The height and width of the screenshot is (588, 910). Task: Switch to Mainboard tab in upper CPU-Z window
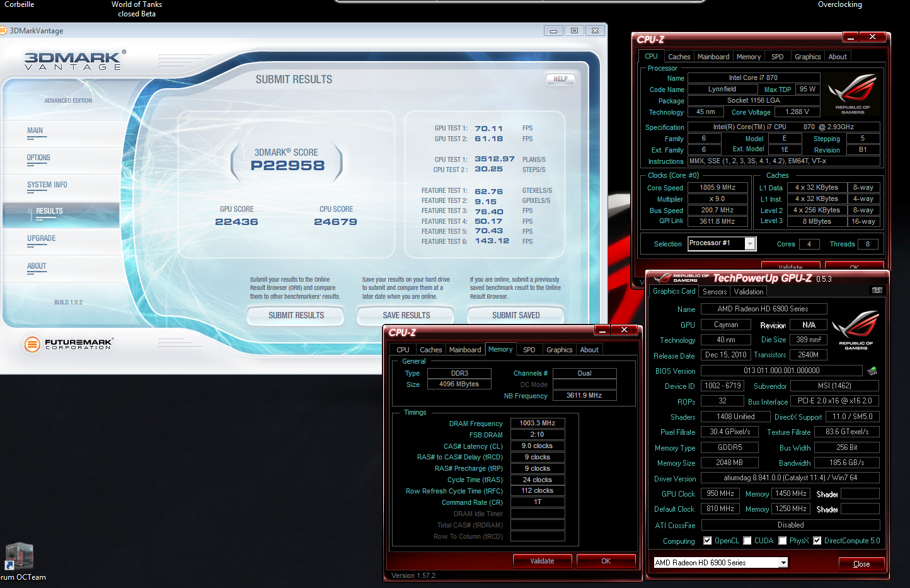(713, 57)
